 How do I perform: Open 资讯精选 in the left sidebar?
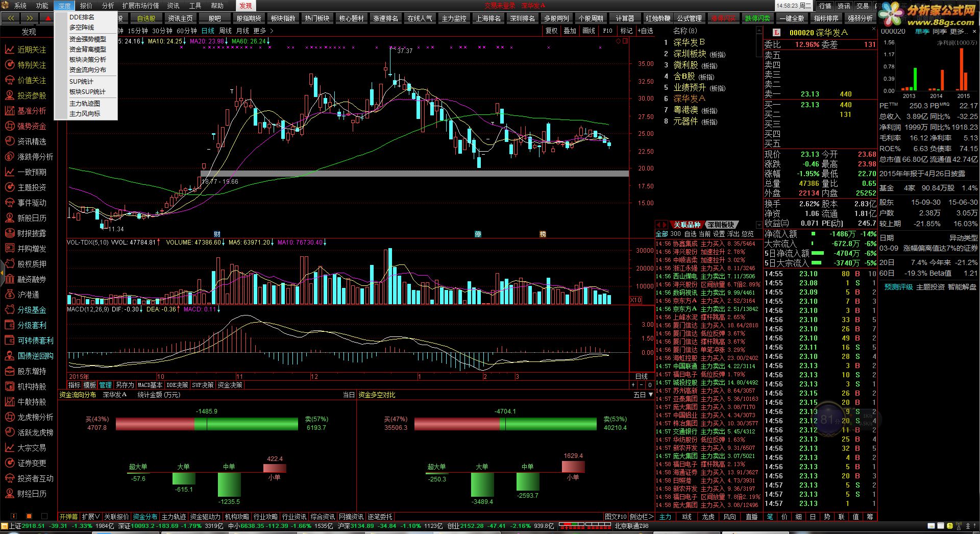[32, 141]
